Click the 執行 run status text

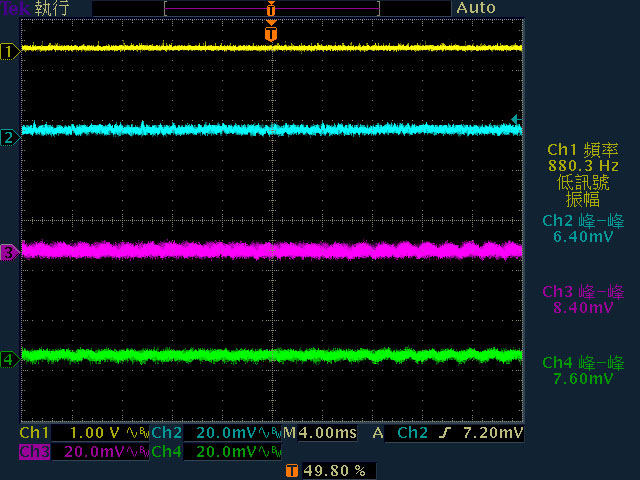click(51, 9)
